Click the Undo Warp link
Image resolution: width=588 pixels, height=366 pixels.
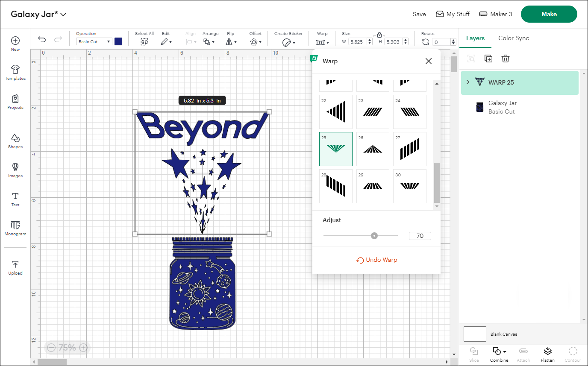376,260
